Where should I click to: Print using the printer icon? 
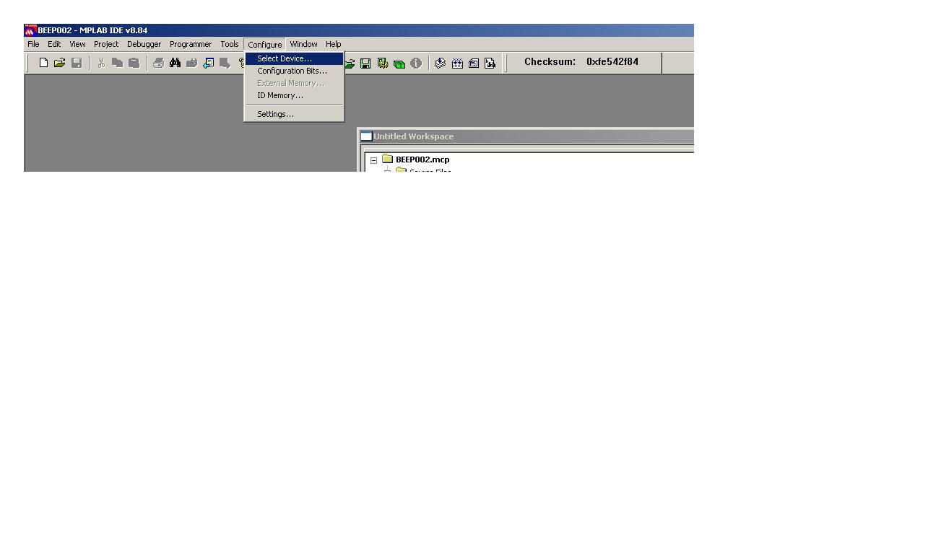(158, 63)
